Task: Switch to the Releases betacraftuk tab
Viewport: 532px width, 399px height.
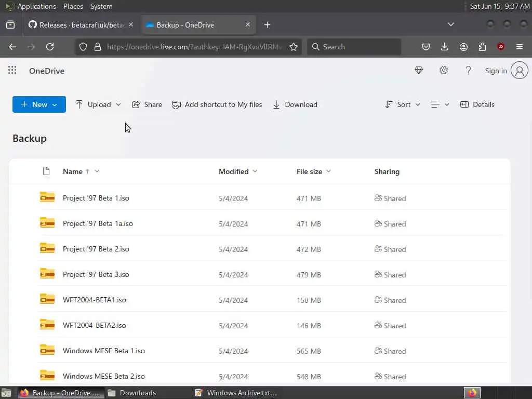Action: (76, 25)
